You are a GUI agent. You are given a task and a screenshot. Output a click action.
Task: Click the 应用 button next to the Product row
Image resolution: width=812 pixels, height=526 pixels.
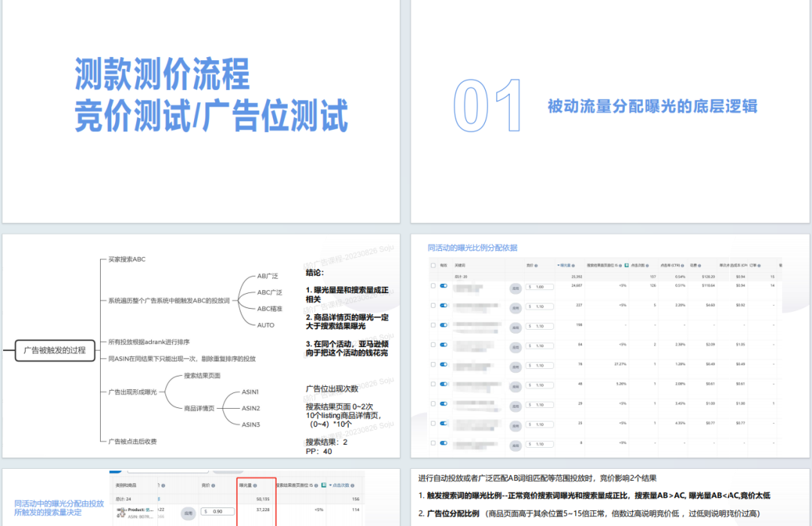tap(189, 512)
